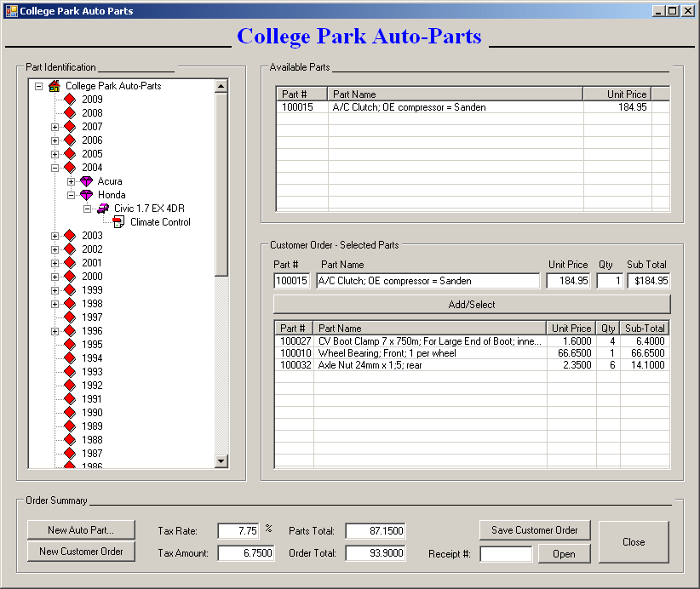Expand the 2000 year node
Screen dimensions: 700x589
point(55,277)
